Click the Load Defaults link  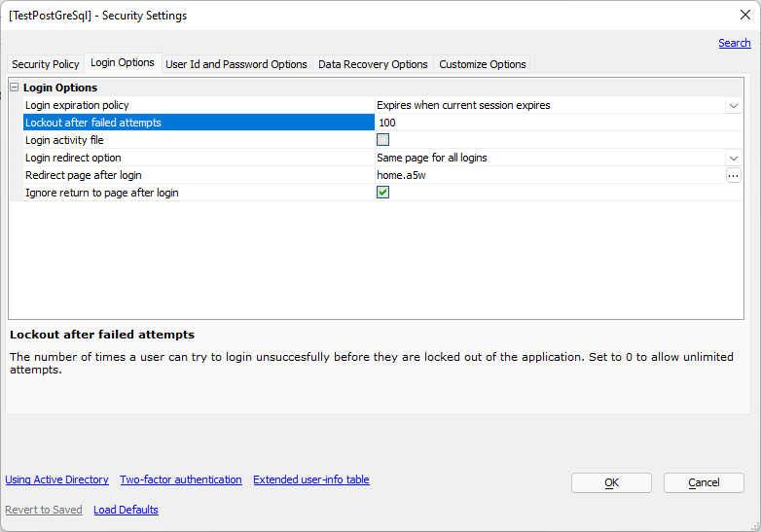pyautogui.click(x=126, y=510)
